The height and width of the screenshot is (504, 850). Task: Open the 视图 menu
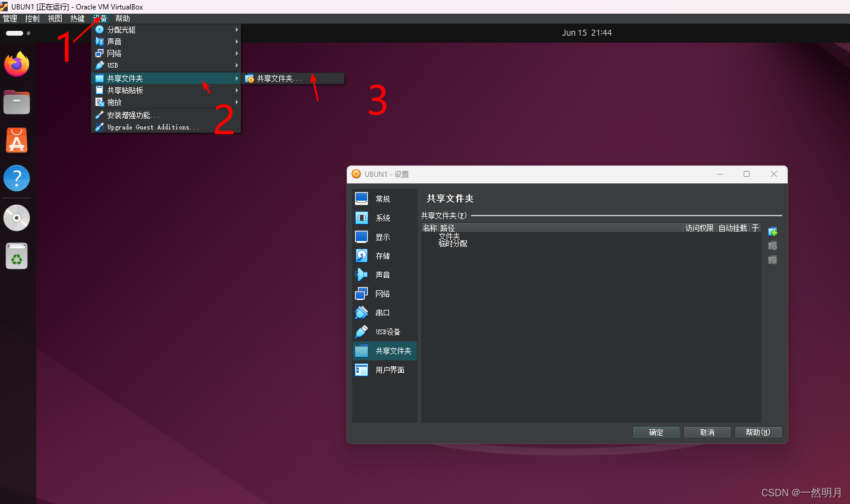pyautogui.click(x=55, y=18)
